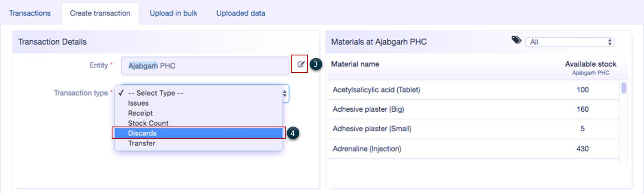Screen dimensions: 644x194
Task: Select Stock Count option
Action: coord(148,123)
